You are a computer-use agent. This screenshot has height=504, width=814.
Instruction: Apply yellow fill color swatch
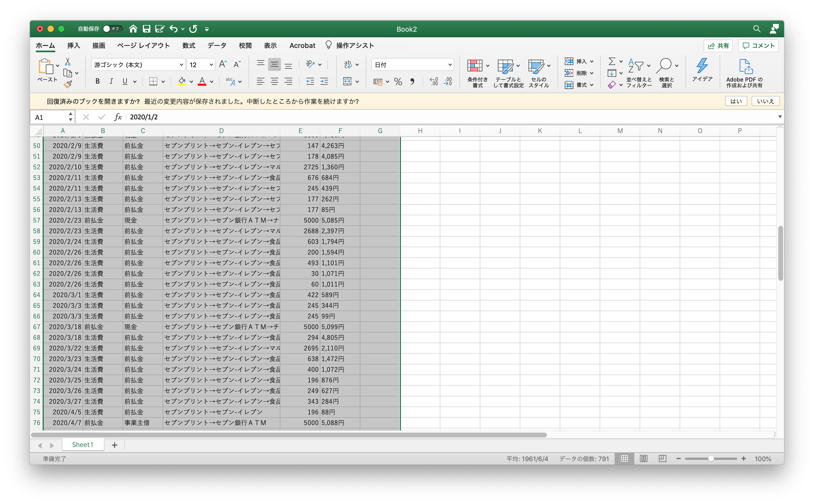tap(182, 81)
